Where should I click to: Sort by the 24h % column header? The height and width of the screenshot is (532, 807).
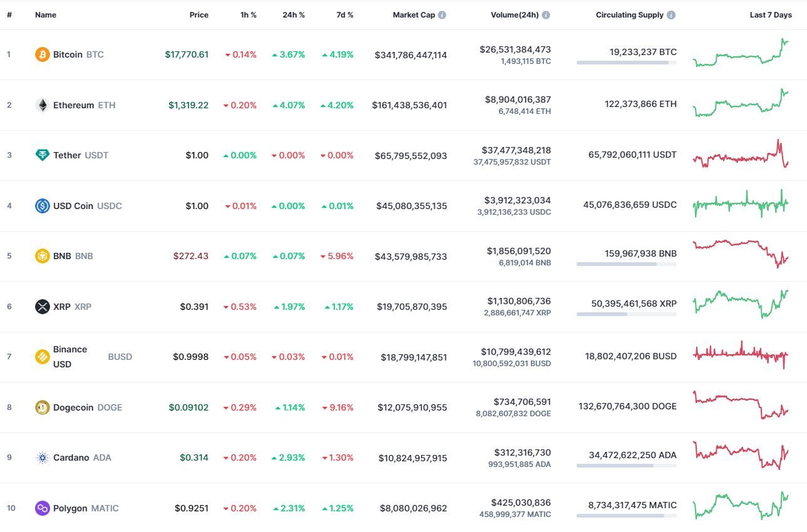[x=294, y=15]
